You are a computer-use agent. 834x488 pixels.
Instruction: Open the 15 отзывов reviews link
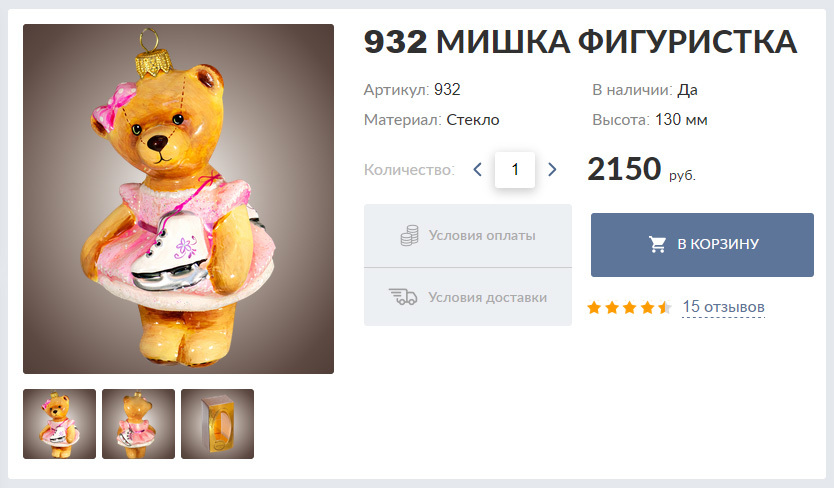pyautogui.click(x=723, y=307)
